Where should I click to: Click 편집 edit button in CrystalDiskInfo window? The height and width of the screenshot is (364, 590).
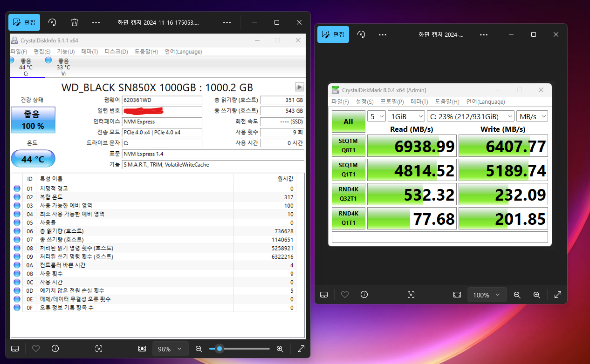[24, 22]
